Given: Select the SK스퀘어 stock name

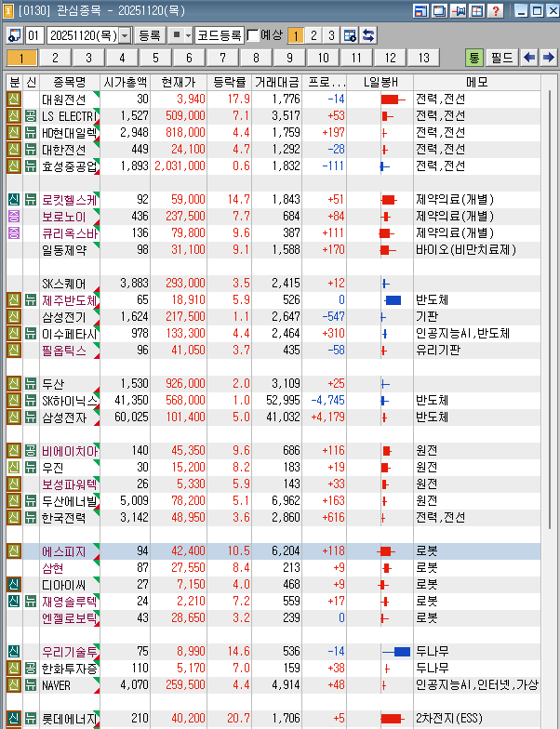Looking at the screenshot, I should (x=63, y=283).
